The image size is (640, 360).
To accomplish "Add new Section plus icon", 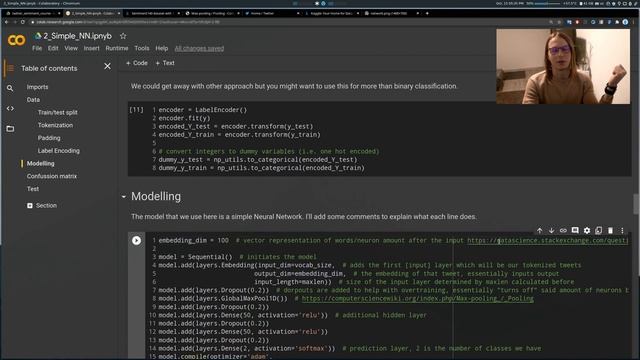I will [30, 206].
